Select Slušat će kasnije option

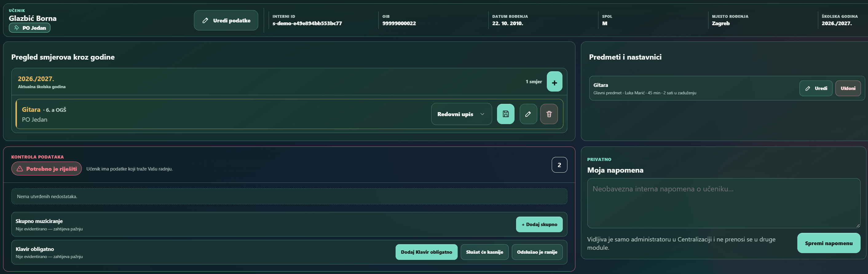(484, 252)
